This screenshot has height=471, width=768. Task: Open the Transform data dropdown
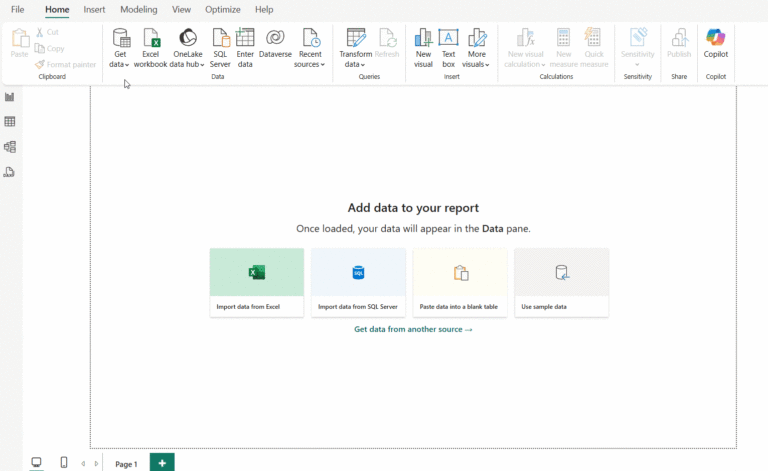pyautogui.click(x=355, y=64)
